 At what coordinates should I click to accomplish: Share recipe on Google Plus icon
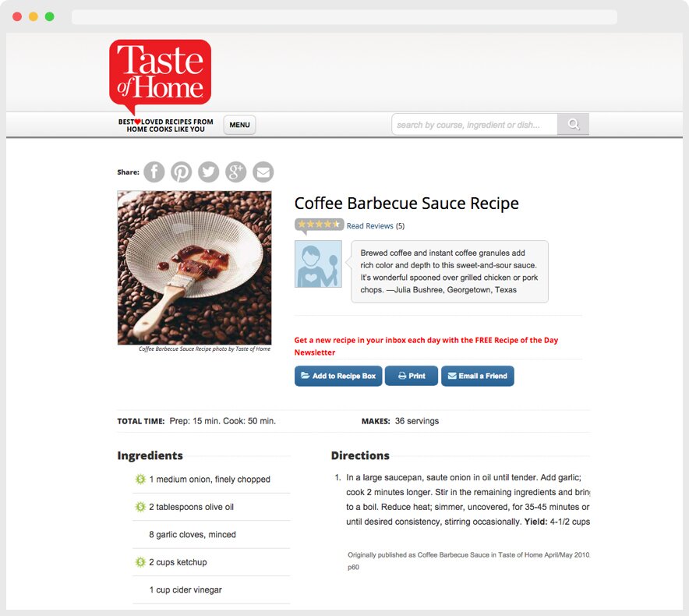[x=236, y=172]
